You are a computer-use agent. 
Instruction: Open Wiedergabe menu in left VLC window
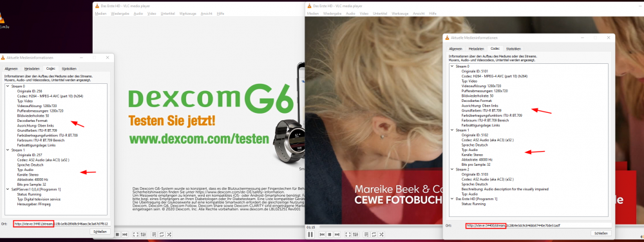[x=120, y=14]
